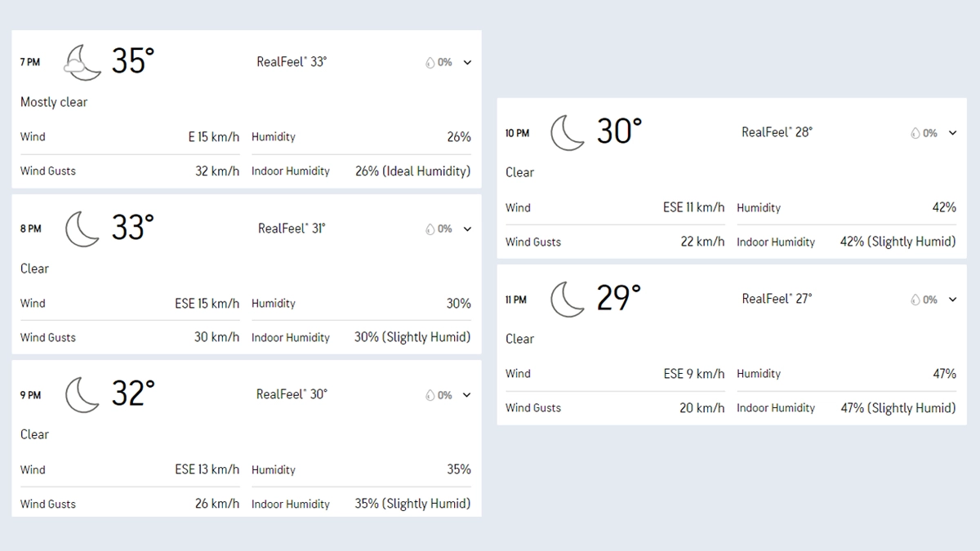
Task: Click the 10 PM crescent moon icon
Action: [568, 133]
